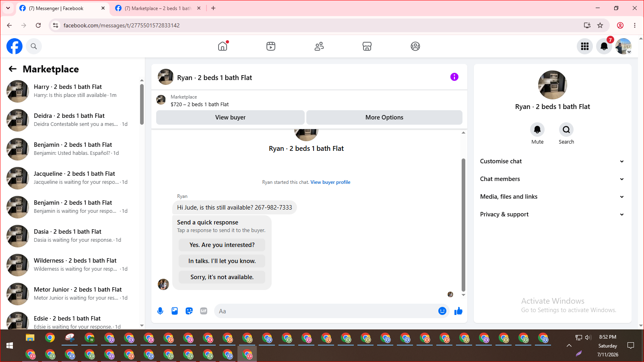The height and width of the screenshot is (362, 644).
Task: Send a thumbs-up like
Action: click(458, 311)
